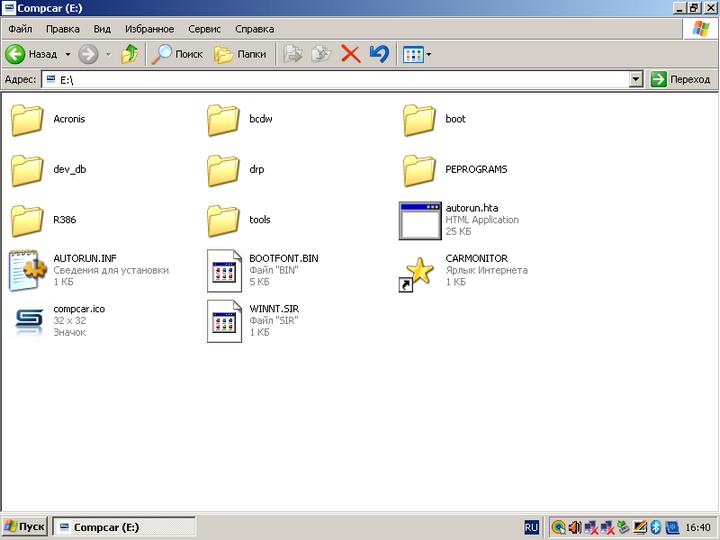The image size is (720, 540).
Task: Select the AUTORUN.INF file icon
Action: tap(27, 270)
